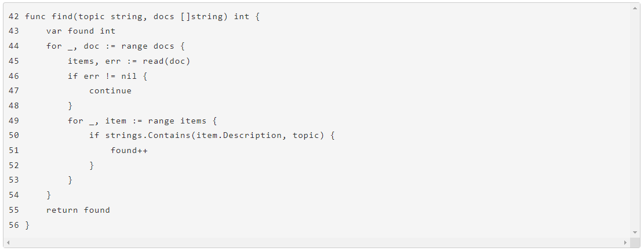Click the horizontal scrollbar left arrow
644x251 pixels.
pos(8,242)
